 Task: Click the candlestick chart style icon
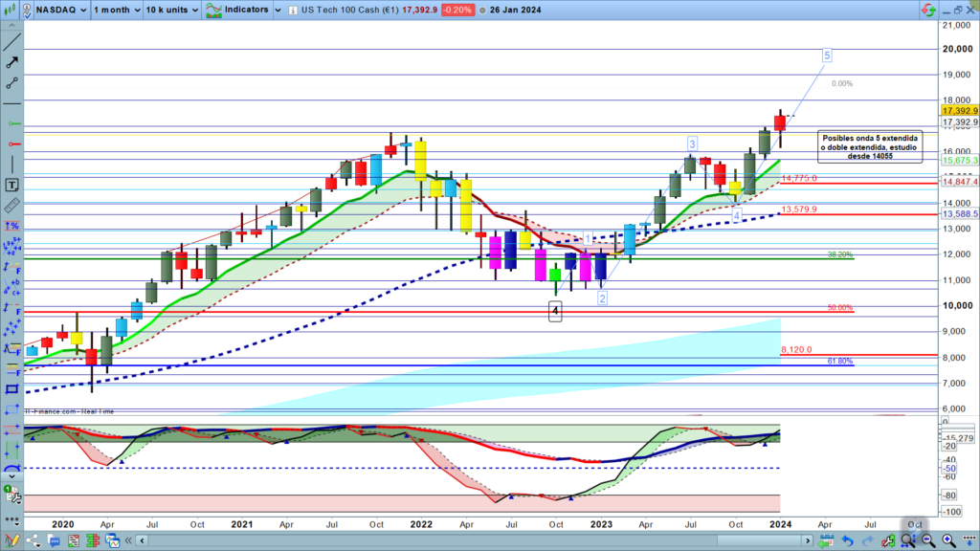click(10, 11)
